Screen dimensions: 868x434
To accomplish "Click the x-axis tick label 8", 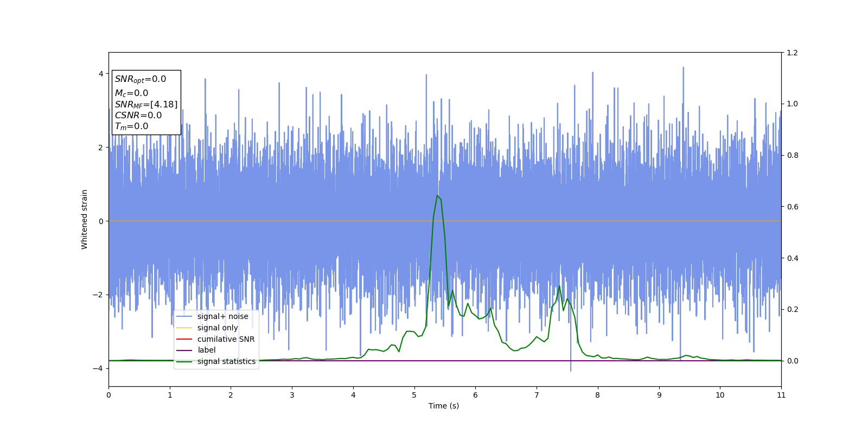I will (x=598, y=395).
